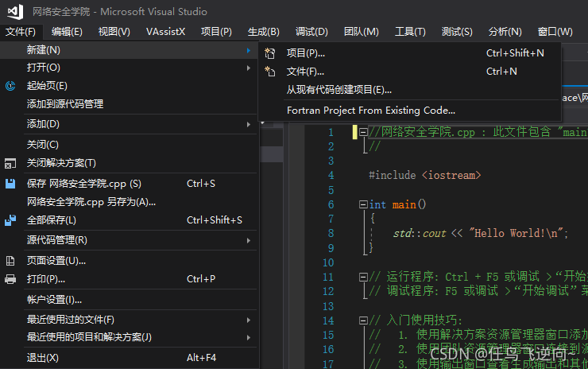Click the Start Page icon
Screen dimensions: 588x369
[x=10, y=86]
